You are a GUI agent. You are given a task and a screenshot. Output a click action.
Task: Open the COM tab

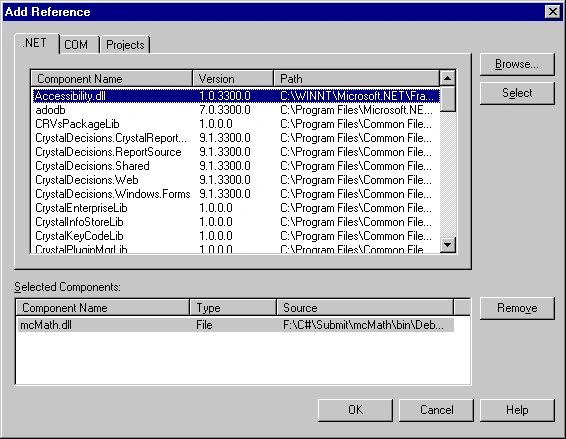79,45
